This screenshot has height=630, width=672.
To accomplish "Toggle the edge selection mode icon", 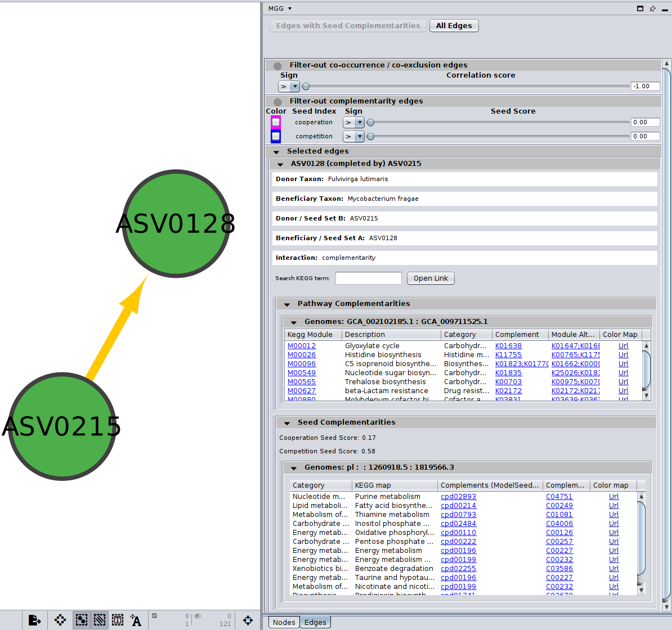I will click(x=100, y=620).
